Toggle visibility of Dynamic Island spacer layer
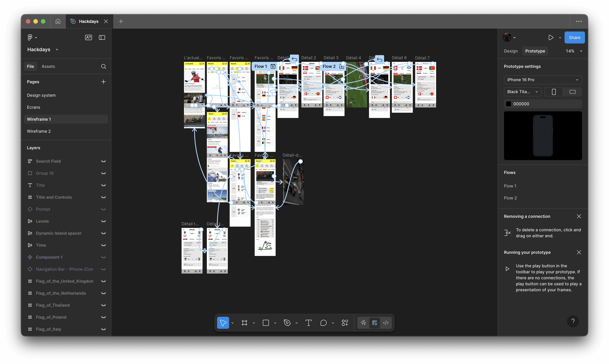 click(103, 233)
